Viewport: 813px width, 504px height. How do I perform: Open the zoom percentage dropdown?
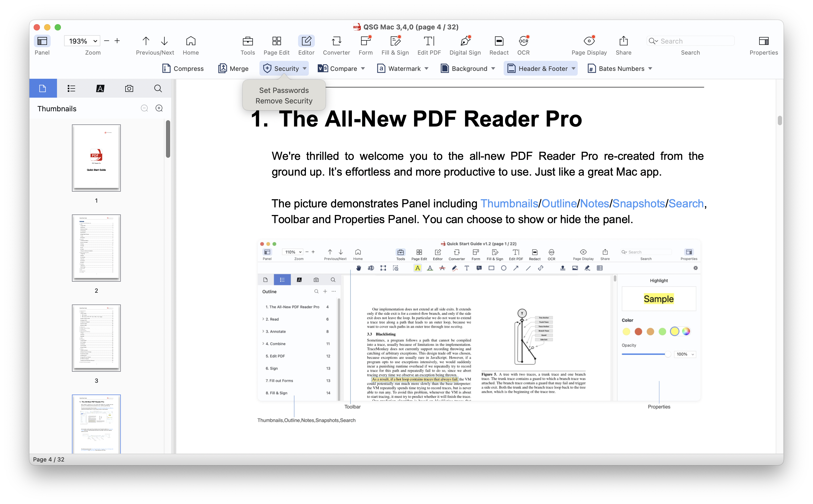(x=95, y=41)
